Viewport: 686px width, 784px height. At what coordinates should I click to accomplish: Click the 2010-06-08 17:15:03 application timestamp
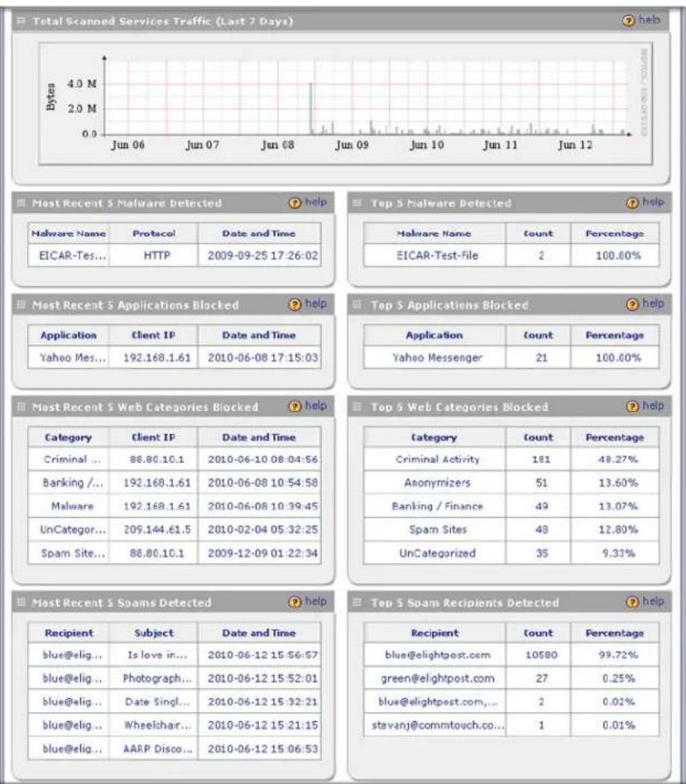262,357
